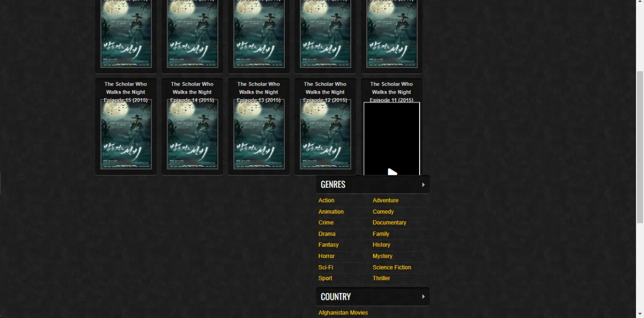
Task: Select the Fantasy genre
Action: tap(329, 245)
